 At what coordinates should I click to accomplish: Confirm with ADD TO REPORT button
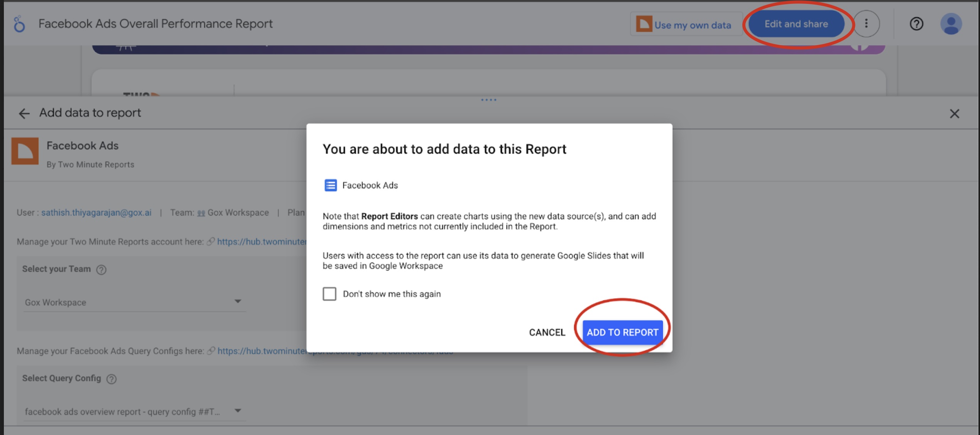click(x=623, y=332)
